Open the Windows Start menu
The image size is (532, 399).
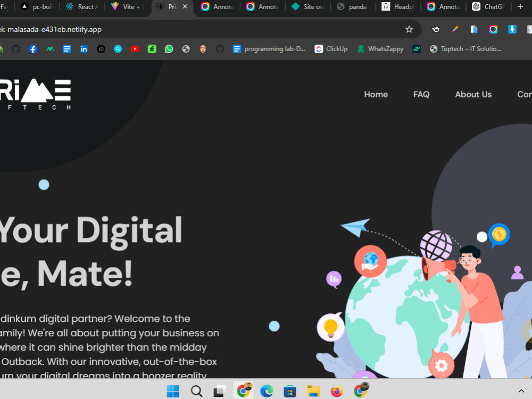[x=173, y=391]
